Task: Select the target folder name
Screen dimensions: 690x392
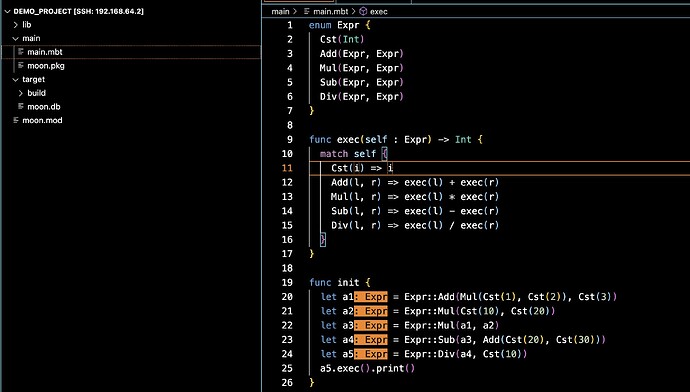Action: coord(33,80)
